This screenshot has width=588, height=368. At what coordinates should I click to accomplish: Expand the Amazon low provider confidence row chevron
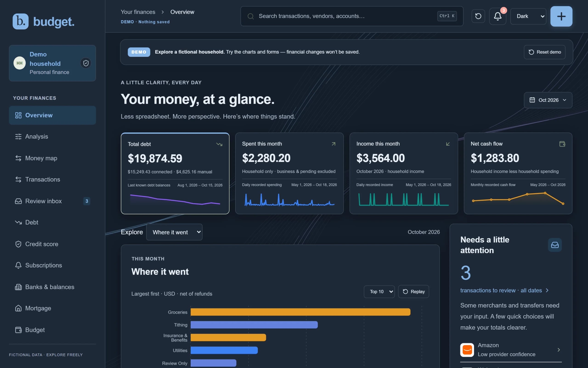559,350
